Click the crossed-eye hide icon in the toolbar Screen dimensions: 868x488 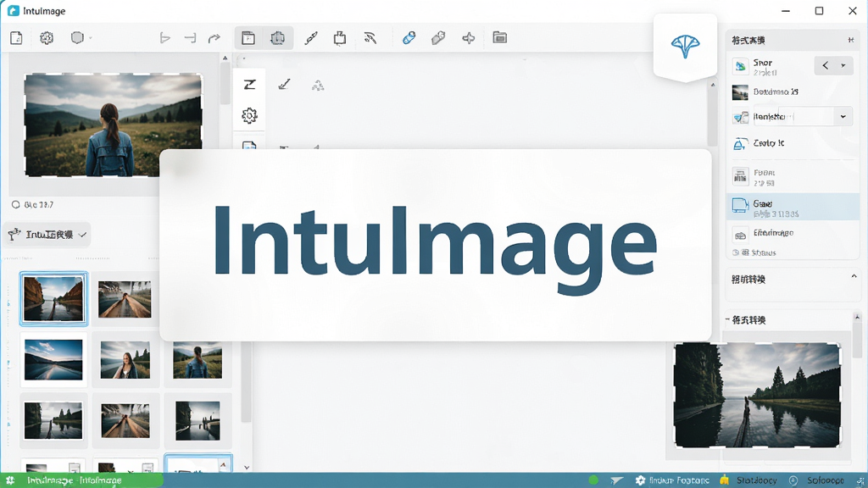click(370, 37)
